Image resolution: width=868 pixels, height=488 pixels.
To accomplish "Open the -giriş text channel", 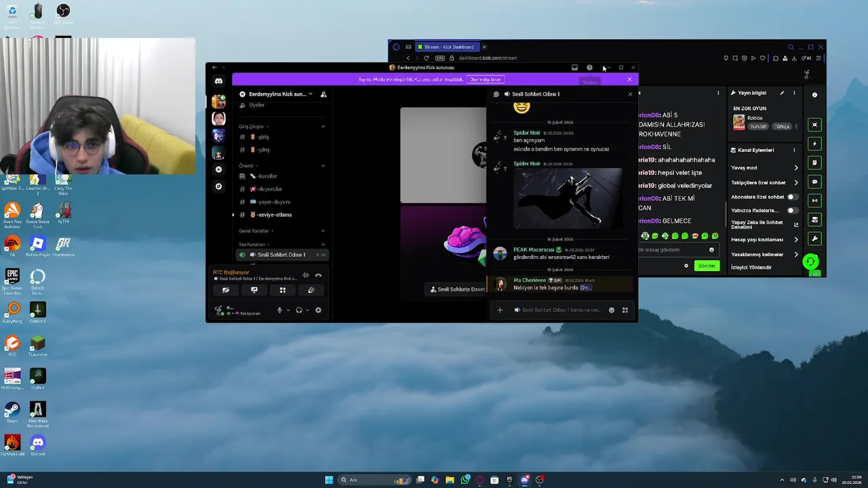I will coord(281,138).
